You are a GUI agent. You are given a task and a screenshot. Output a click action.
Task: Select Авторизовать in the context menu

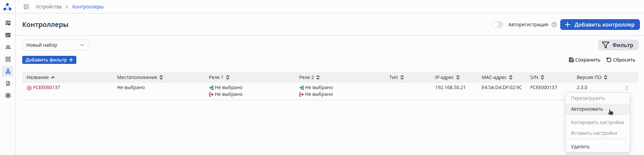[x=587, y=109]
